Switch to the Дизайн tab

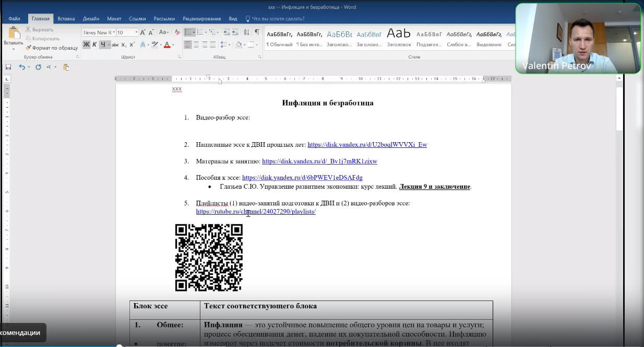pos(91,19)
